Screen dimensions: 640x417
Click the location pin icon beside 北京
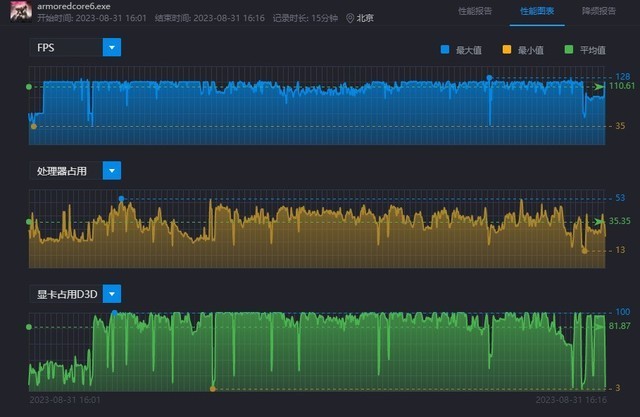point(350,18)
